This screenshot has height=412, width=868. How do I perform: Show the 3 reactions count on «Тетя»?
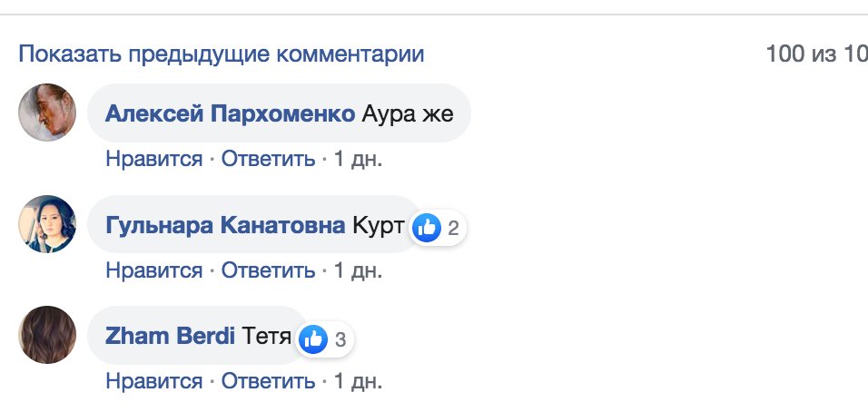click(340, 340)
